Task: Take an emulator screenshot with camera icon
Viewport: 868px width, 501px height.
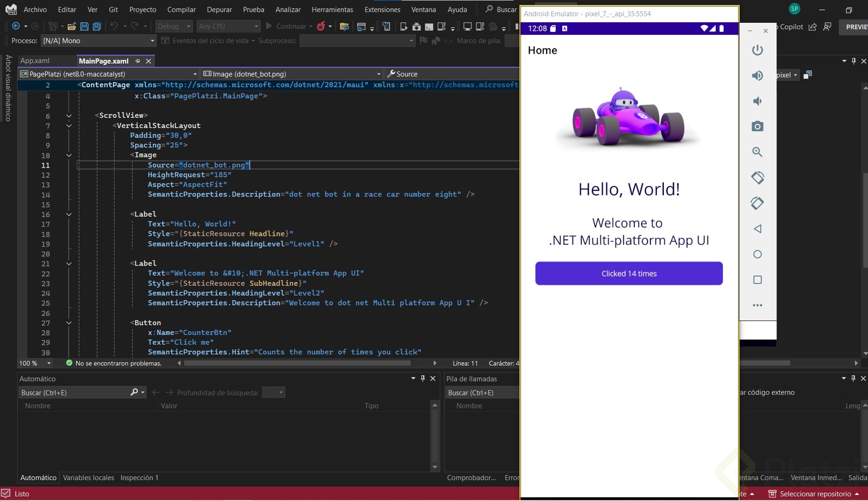Action: click(x=757, y=126)
